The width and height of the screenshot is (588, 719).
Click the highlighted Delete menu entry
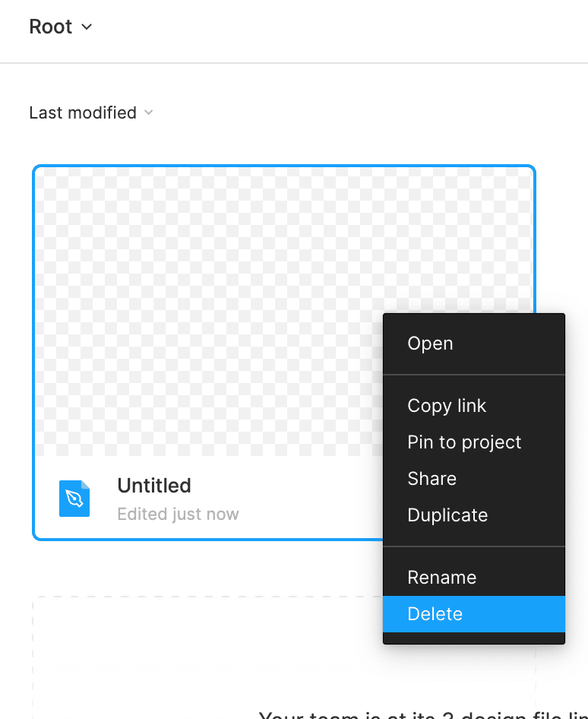pos(435,614)
